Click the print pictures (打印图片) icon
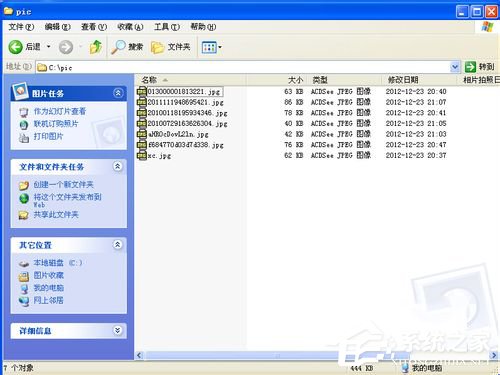The height and width of the screenshot is (375, 500). (x=23, y=137)
